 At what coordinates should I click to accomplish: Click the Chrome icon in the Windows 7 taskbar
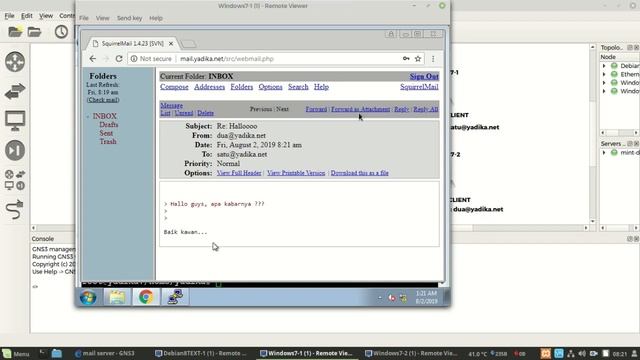click(146, 297)
